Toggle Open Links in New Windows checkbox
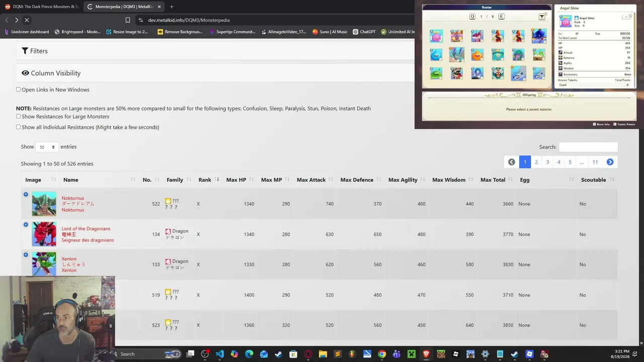Viewport: 644px width, 362px height. [x=19, y=89]
